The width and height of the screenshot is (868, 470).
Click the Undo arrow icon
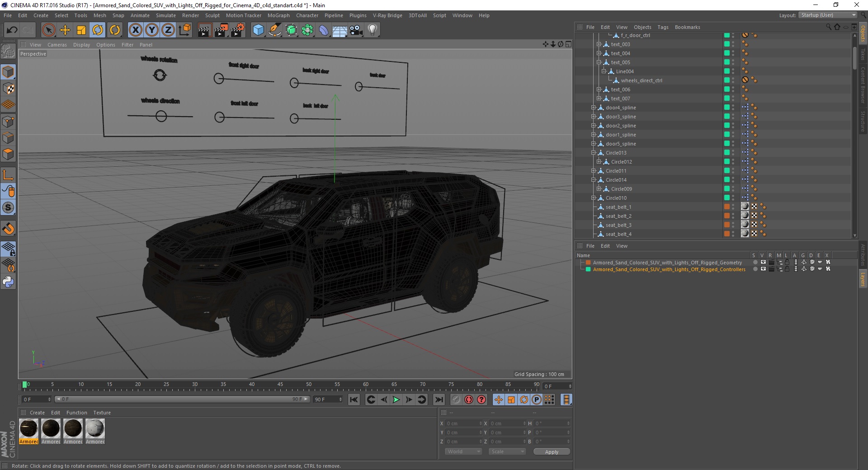(x=12, y=30)
